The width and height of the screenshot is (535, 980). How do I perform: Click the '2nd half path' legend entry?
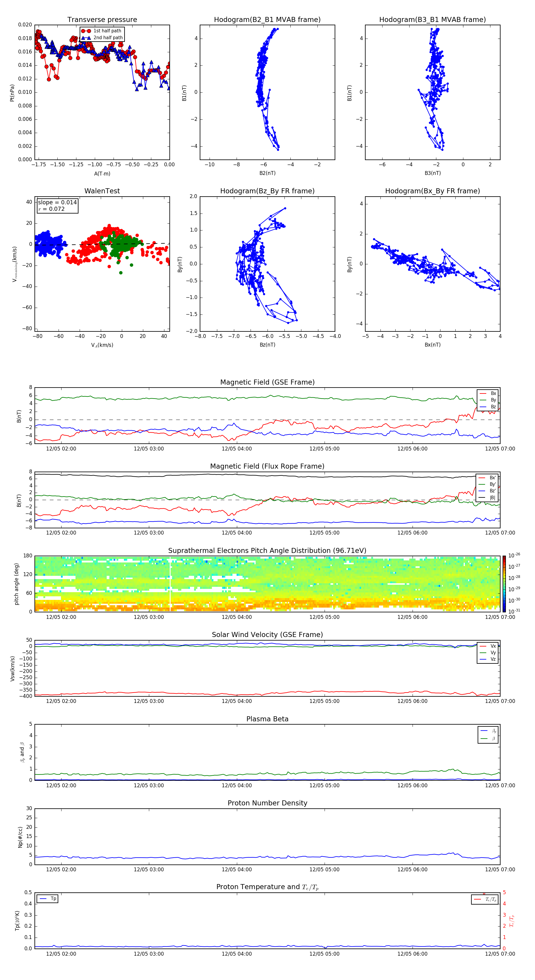[102, 38]
